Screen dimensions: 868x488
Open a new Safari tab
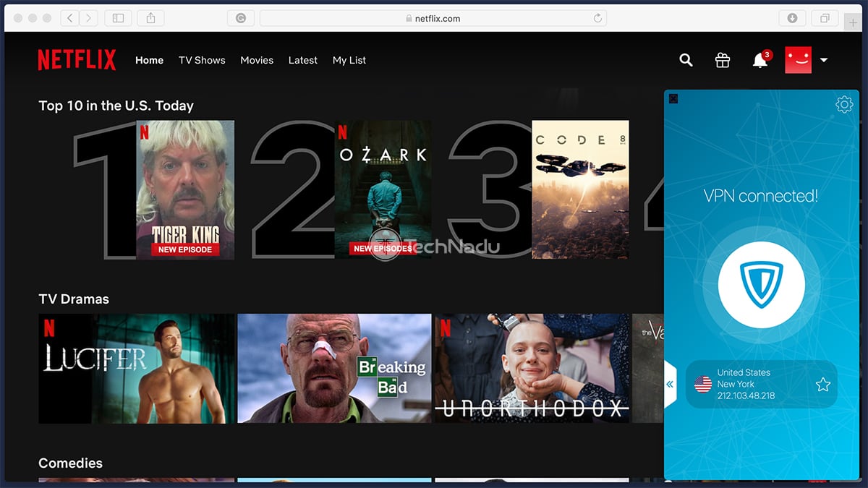coord(854,22)
